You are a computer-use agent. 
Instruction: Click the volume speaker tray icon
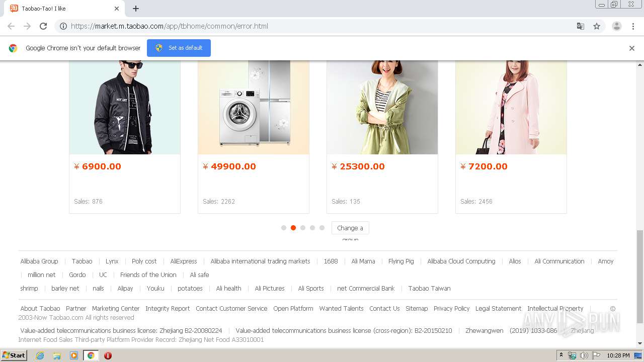584,355
